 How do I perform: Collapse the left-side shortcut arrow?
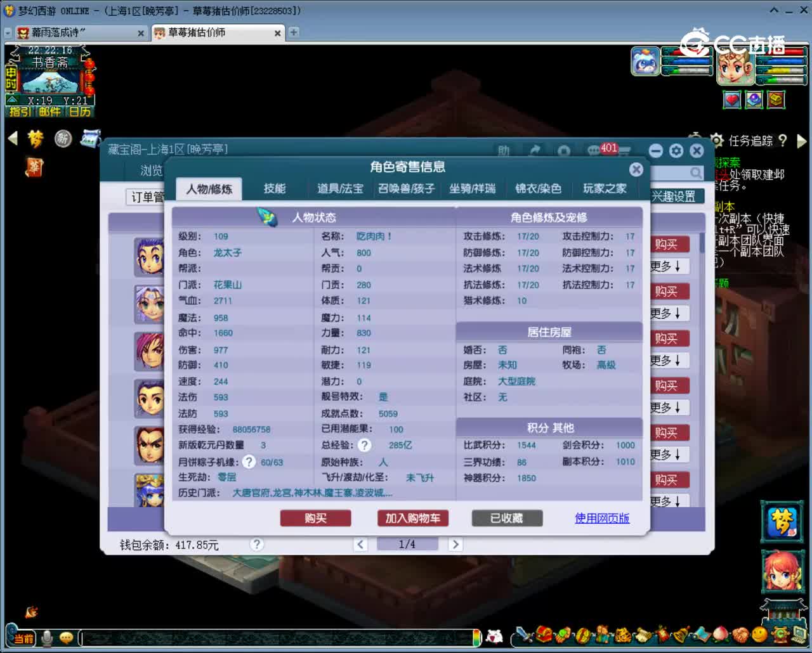pyautogui.click(x=13, y=138)
